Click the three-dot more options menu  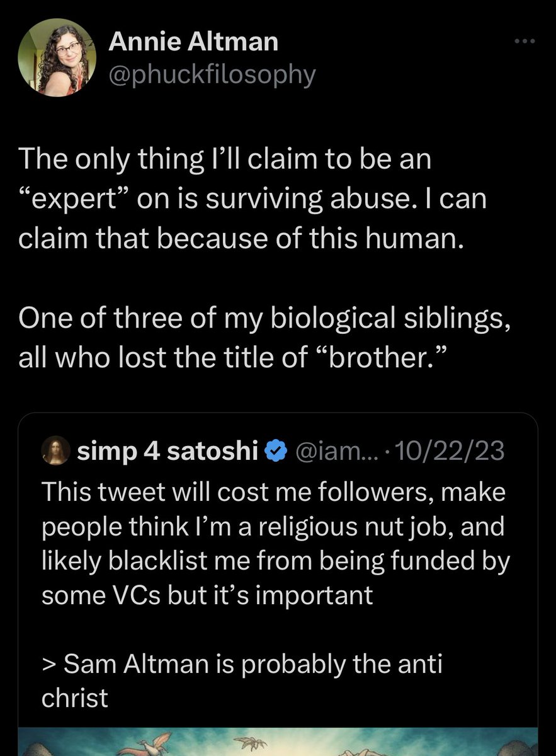(x=523, y=42)
